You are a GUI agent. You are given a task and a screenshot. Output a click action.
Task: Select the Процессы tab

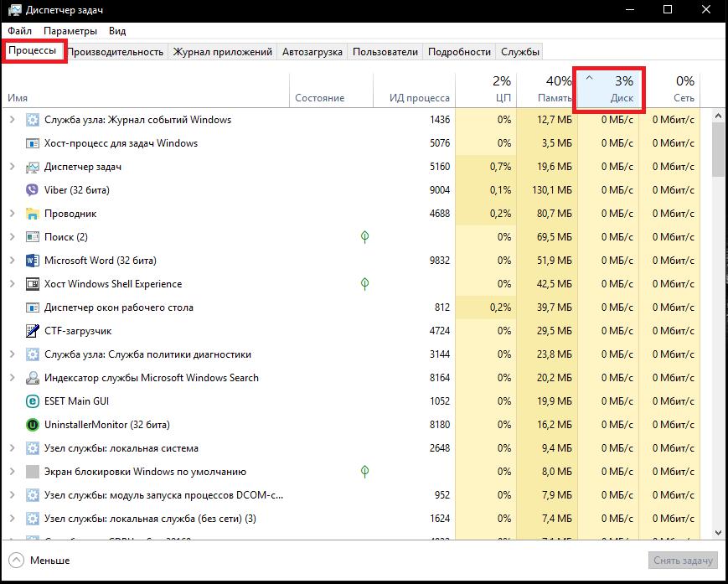pyautogui.click(x=33, y=50)
